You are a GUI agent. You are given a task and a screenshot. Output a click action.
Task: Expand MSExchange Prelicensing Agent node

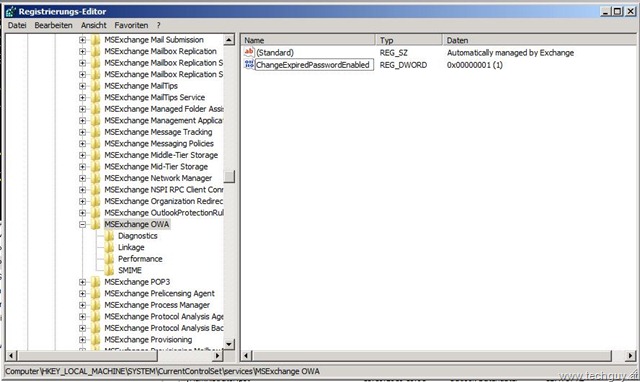coord(82,293)
